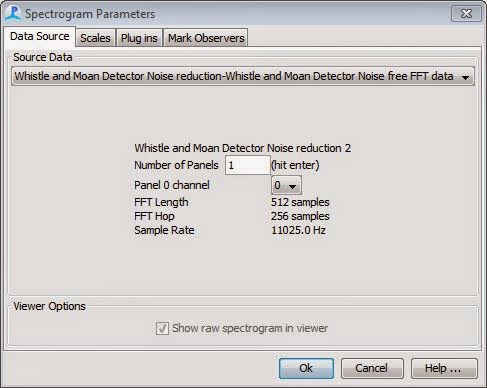
Task: Switch to the Scales tab
Action: coord(95,38)
